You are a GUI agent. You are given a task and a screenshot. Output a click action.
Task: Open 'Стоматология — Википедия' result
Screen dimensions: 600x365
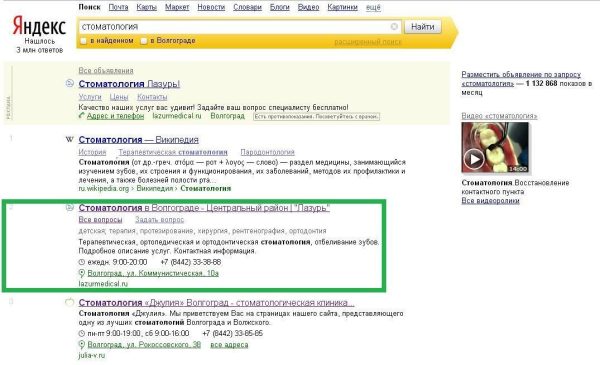click(139, 140)
